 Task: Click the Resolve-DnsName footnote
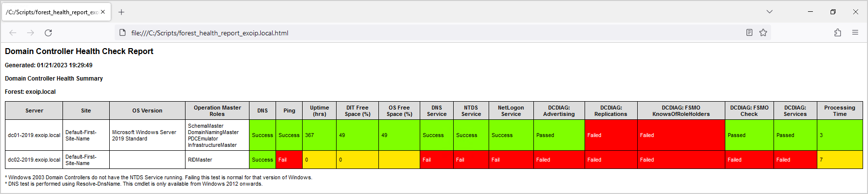(134, 184)
